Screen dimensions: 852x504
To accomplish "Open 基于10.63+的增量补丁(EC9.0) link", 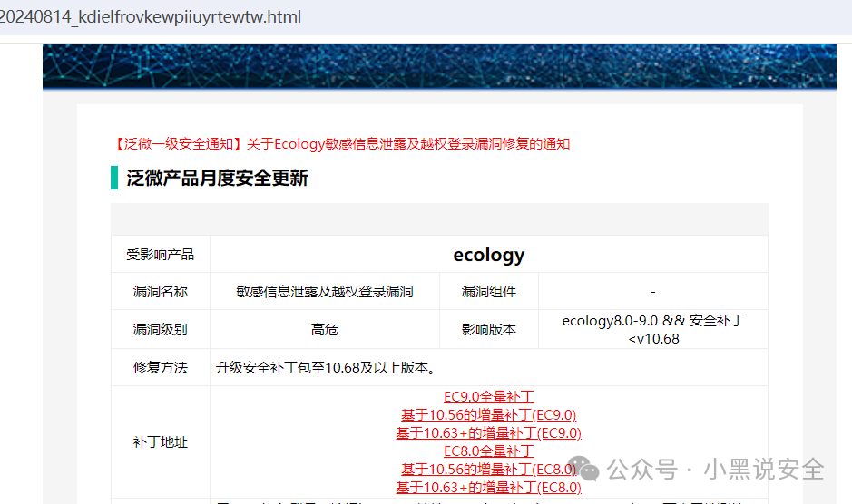I will click(488, 433).
